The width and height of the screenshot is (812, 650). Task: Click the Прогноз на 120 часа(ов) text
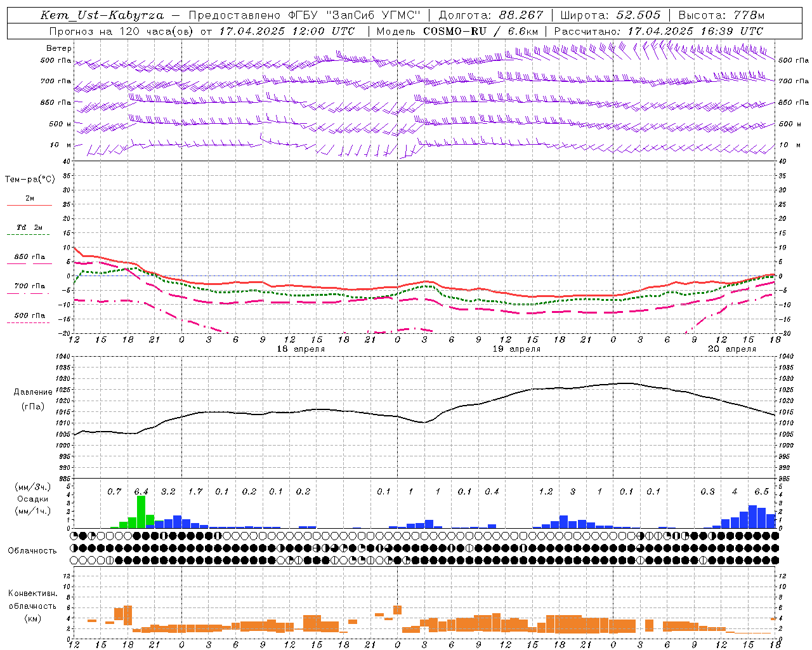(x=122, y=31)
